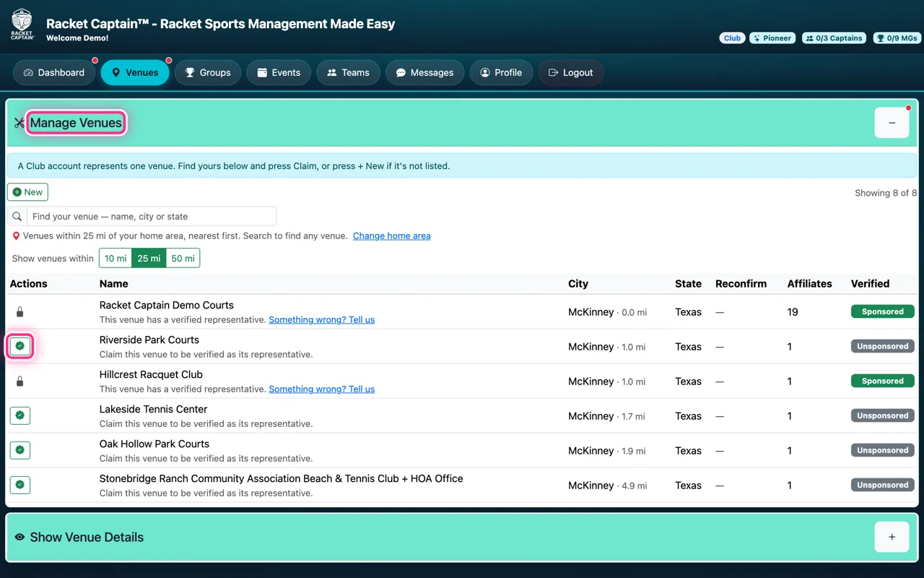Open the Change home area link
The image size is (924, 578).
point(392,236)
